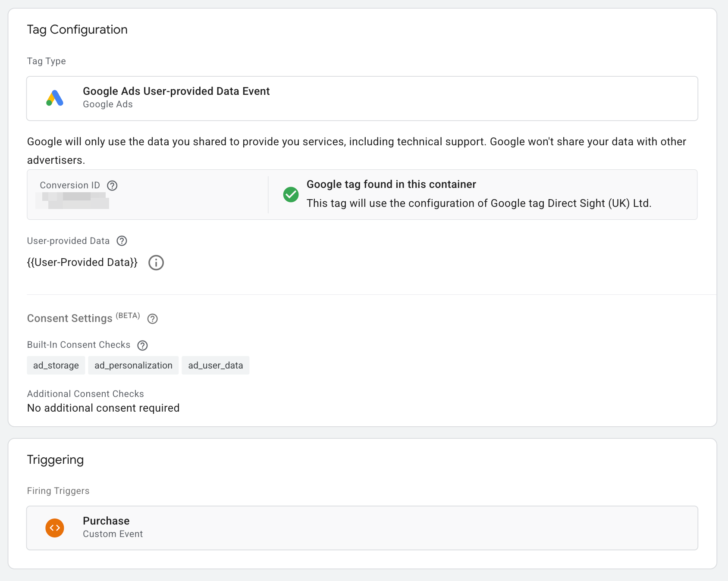Click the green checkmark tag-found icon
Image resolution: width=728 pixels, height=581 pixels.
pos(291,194)
